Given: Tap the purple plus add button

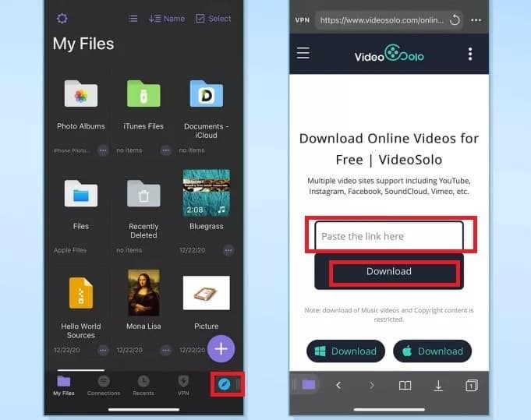Looking at the screenshot, I should pos(221,348).
